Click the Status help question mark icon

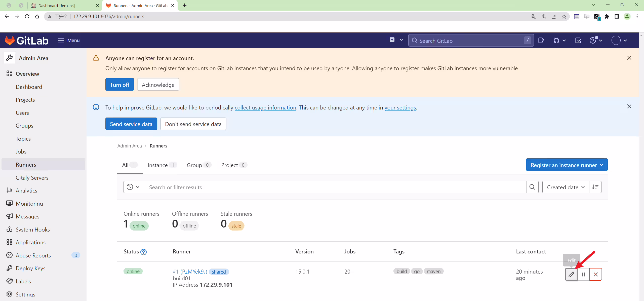[143, 252]
